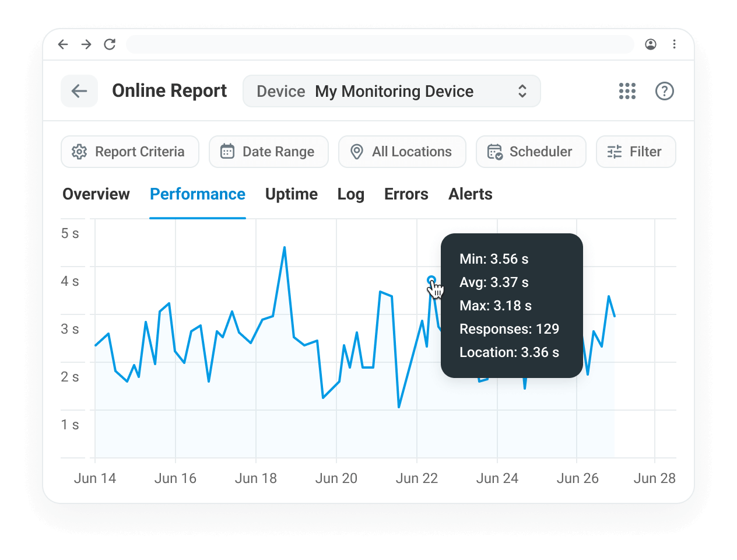Switch to the Uptime tab
The image size is (737, 560).
pyautogui.click(x=291, y=194)
